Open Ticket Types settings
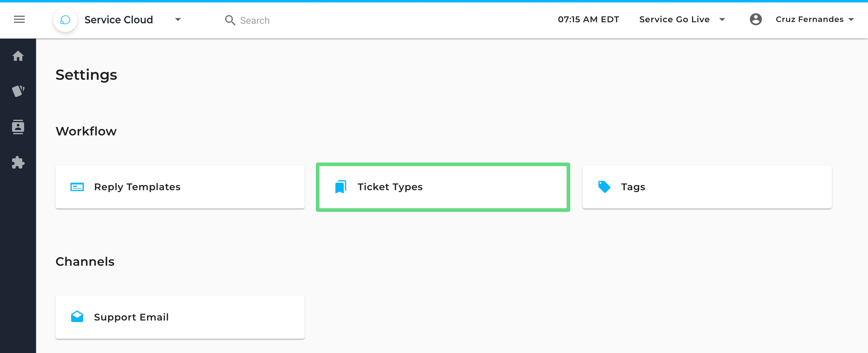The width and height of the screenshot is (868, 353). (443, 187)
